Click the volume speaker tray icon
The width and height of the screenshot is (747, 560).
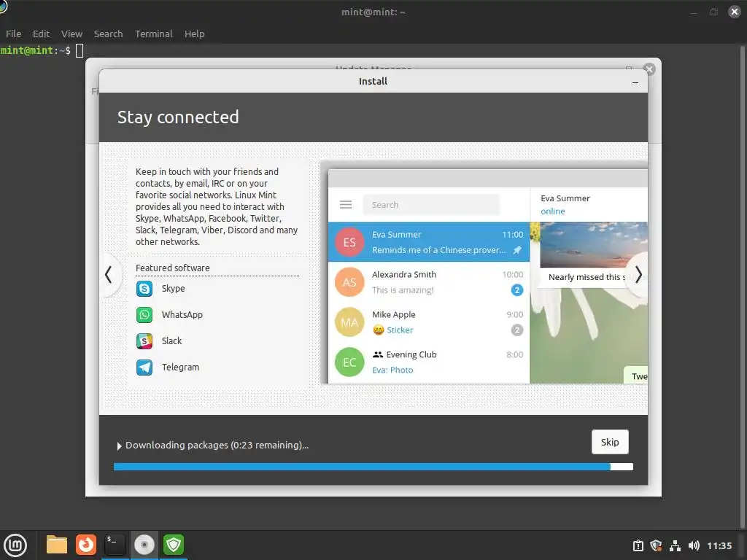(694, 545)
